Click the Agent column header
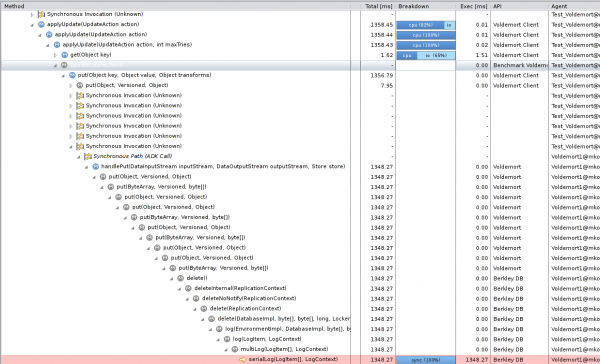The width and height of the screenshot is (600, 364). (x=574, y=6)
